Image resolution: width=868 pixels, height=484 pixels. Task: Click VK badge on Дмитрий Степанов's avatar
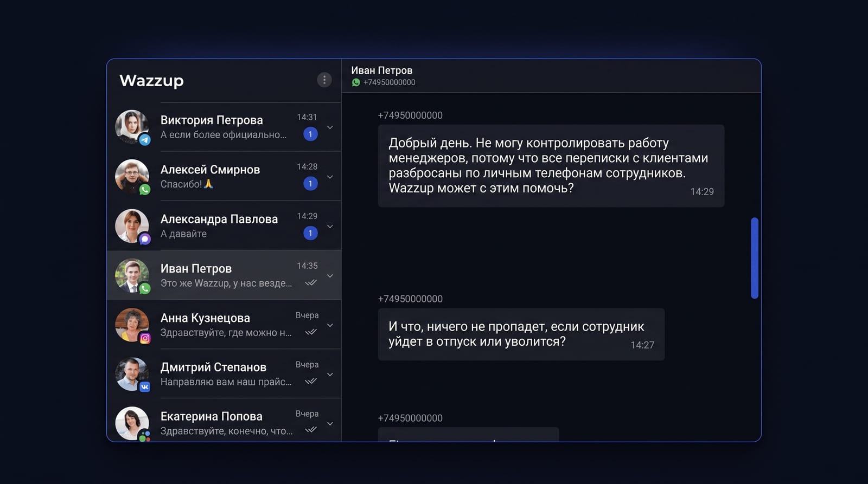point(145,387)
